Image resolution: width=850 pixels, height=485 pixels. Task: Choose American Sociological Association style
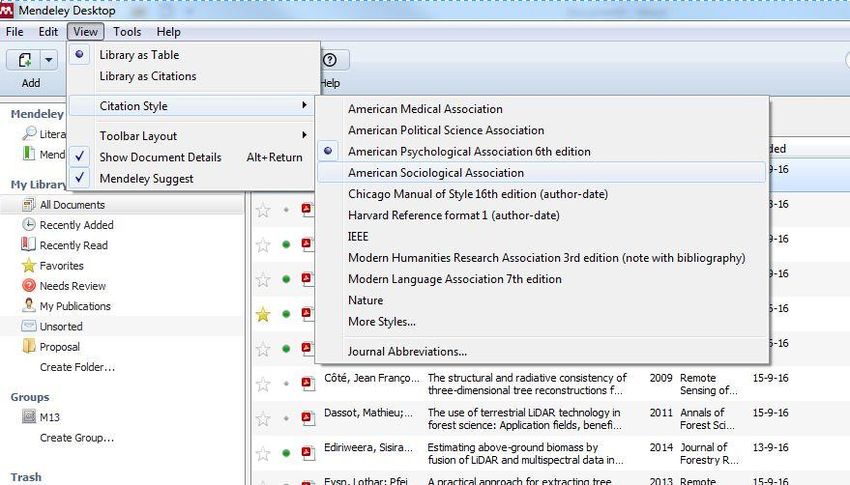[542, 172]
